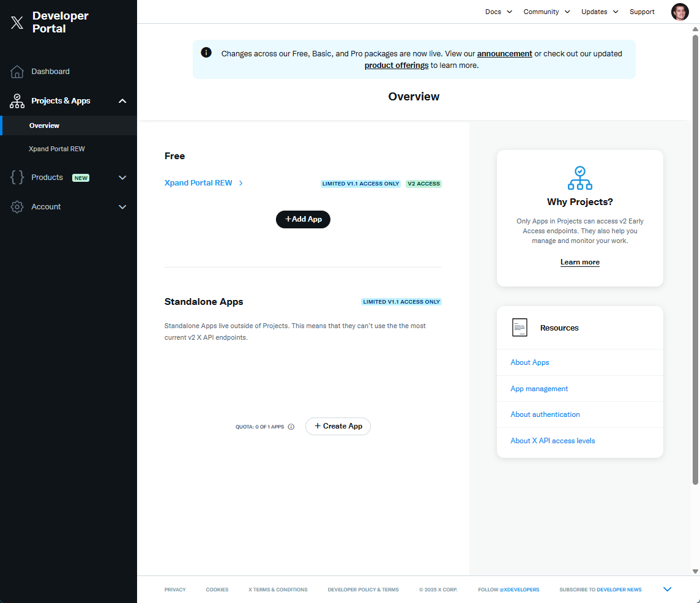
Task: Open the About Apps resource link
Action: click(530, 362)
